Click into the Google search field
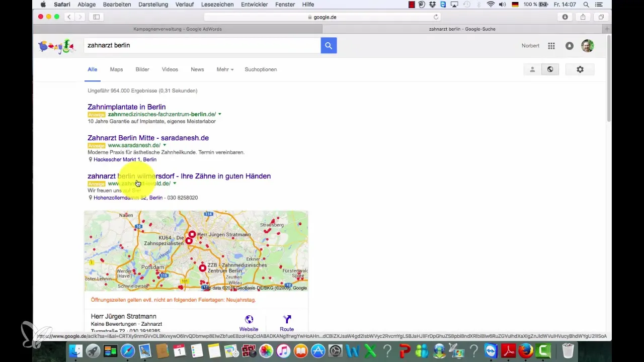The width and height of the screenshot is (644, 362). (x=202, y=45)
